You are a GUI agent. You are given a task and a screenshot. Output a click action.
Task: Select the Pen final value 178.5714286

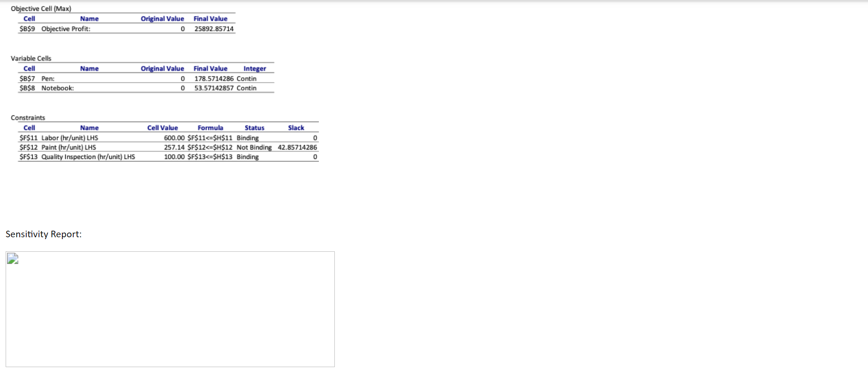tap(214, 78)
